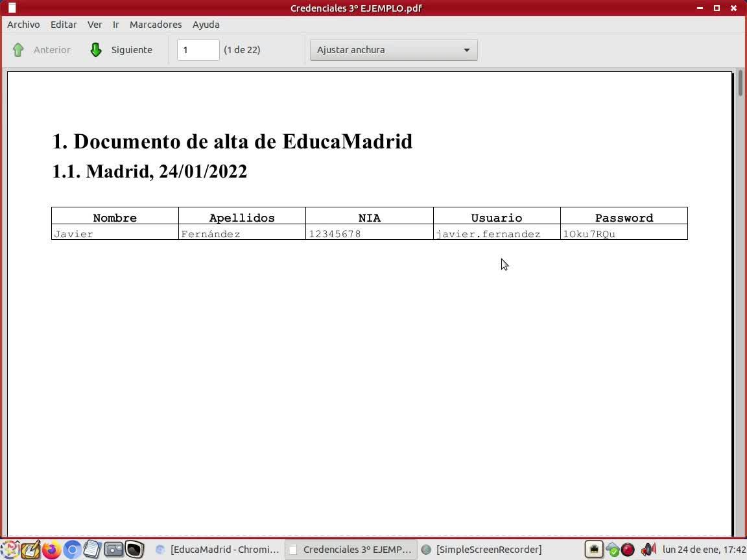Click the Siguiente page button label

pos(132,50)
